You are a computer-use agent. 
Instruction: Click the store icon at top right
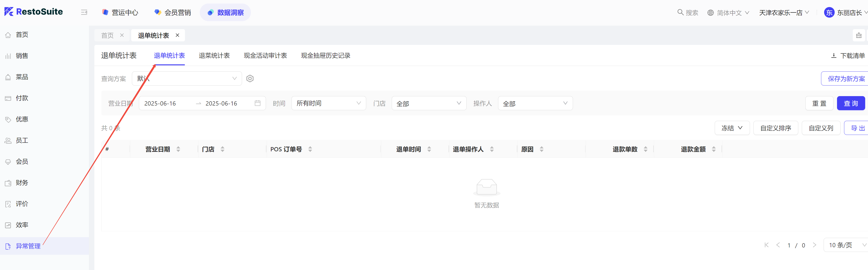pos(859,35)
